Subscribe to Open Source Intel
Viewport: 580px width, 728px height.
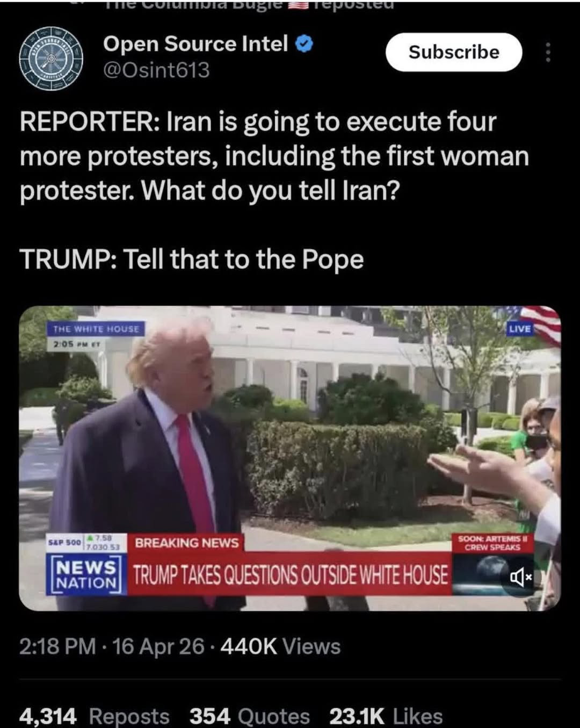[454, 52]
